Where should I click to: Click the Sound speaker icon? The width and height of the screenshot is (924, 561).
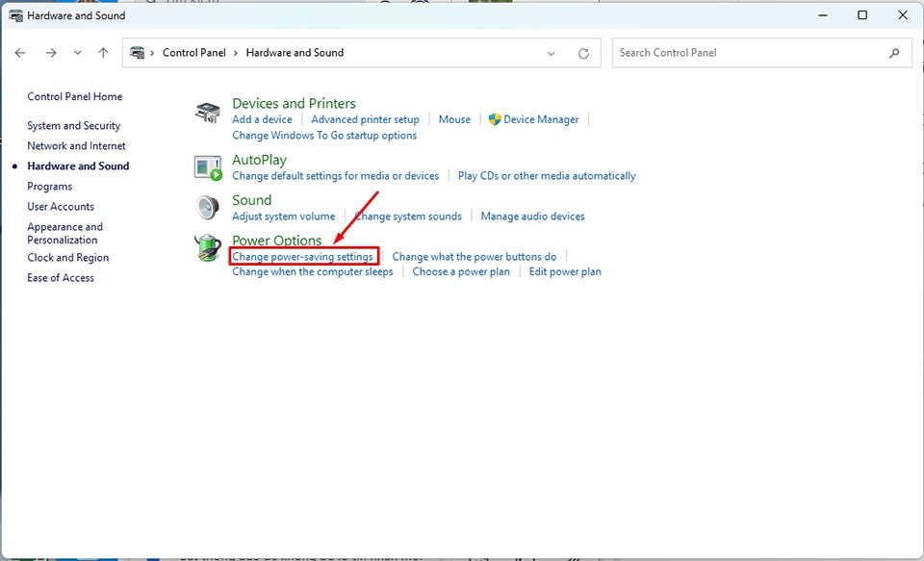click(208, 208)
